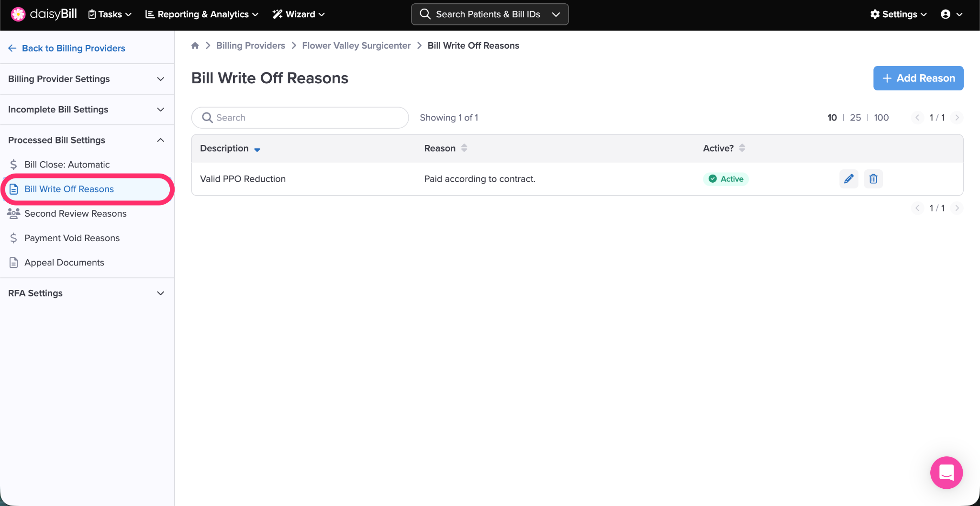This screenshot has height=506, width=980.
Task: Click the Description column sort arrow
Action: click(x=257, y=149)
